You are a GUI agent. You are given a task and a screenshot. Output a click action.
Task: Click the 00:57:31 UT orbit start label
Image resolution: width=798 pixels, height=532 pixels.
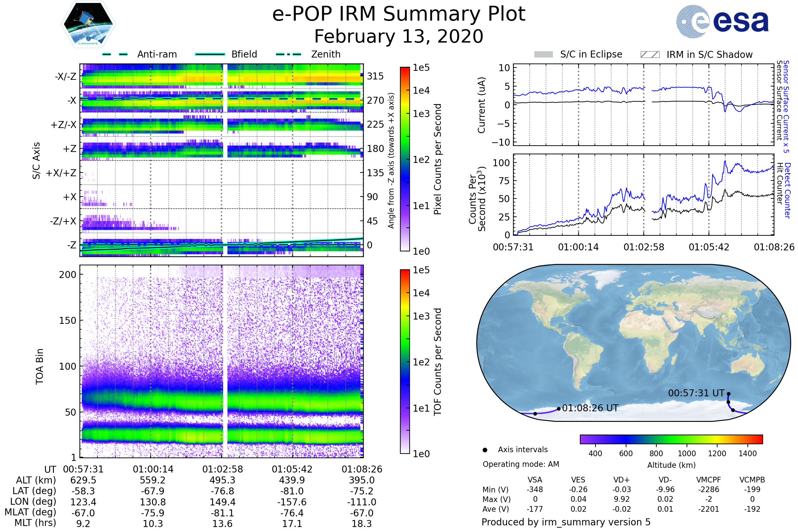696,393
